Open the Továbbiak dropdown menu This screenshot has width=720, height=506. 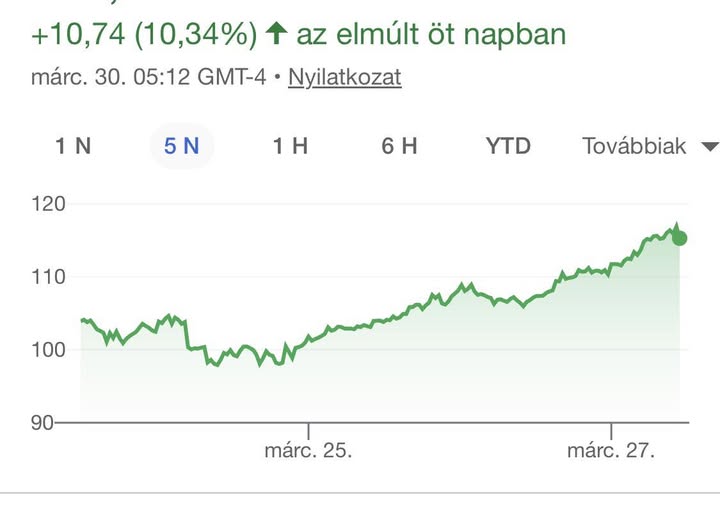coord(635,146)
